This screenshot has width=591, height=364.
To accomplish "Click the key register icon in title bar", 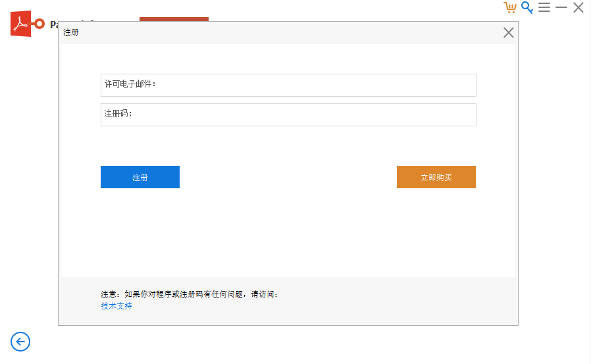I will (527, 7).
